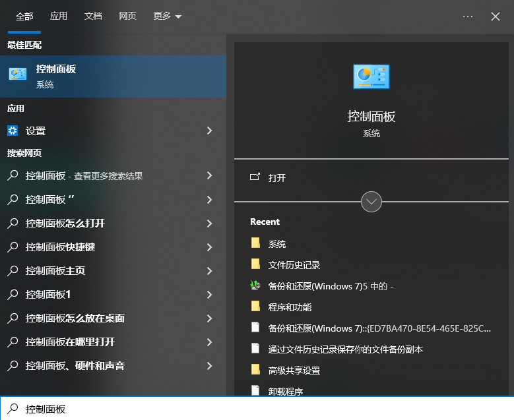This screenshot has height=420, width=514.
Task: Select the 控制面板主页 web suggestion
Action: (55, 271)
